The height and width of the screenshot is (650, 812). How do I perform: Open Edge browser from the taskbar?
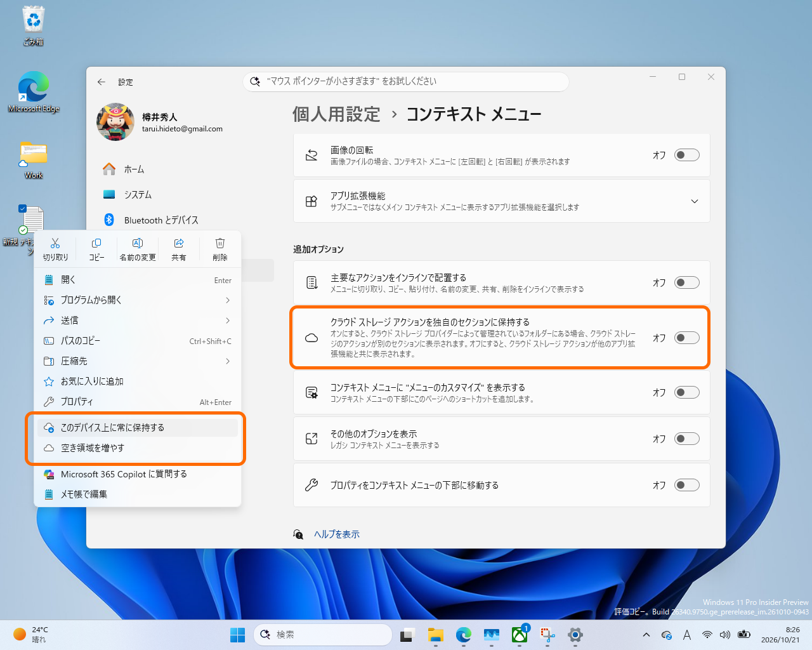click(463, 635)
